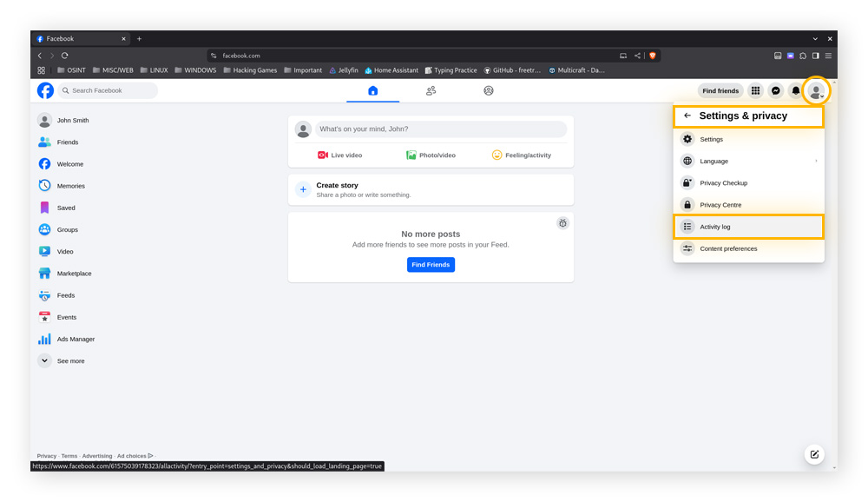Open Privacy Checkup menu entry
This screenshot has height=502, width=868.
pos(748,183)
